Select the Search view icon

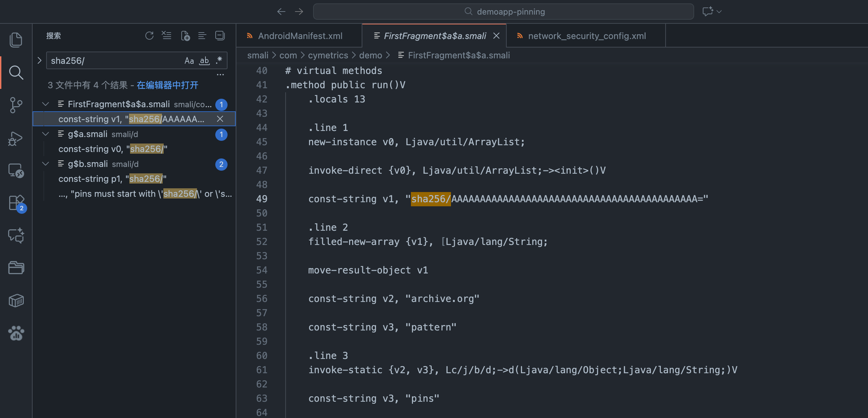tap(16, 72)
